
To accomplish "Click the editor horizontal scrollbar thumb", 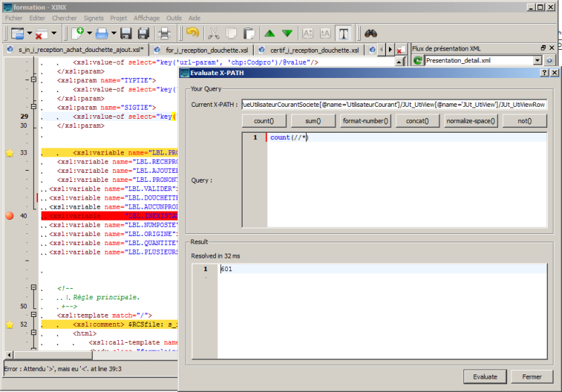I will [53, 355].
